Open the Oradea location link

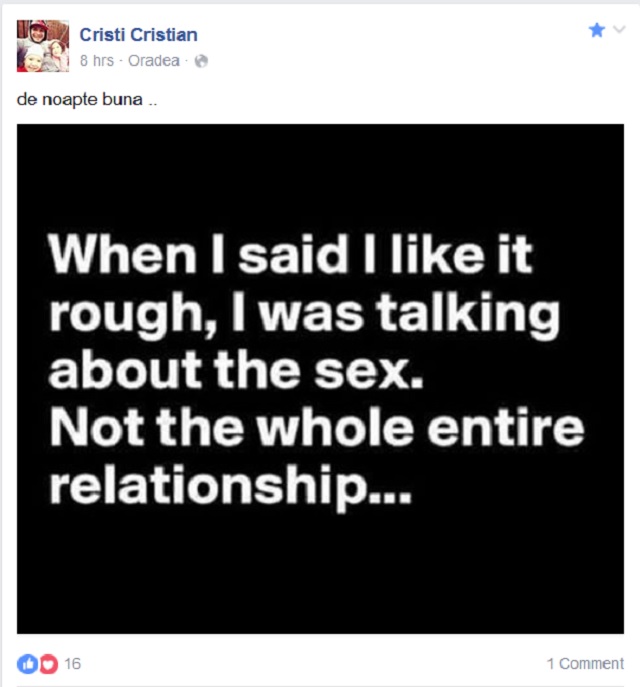[154, 60]
